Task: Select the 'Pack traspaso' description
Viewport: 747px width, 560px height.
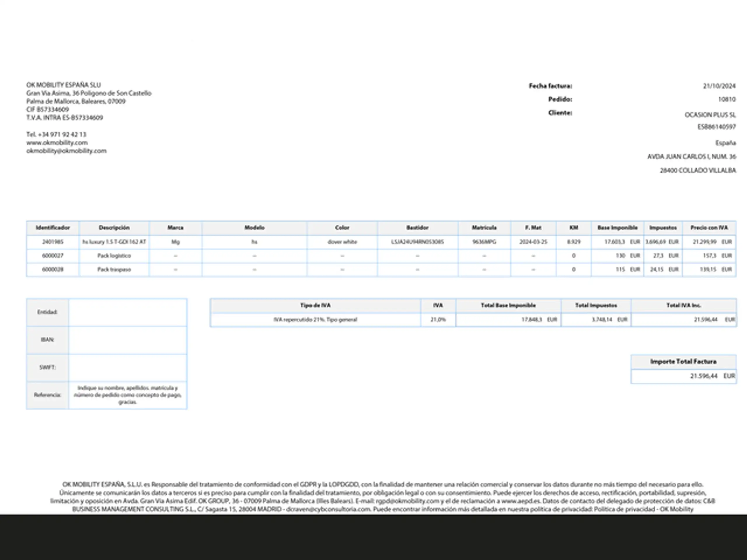Action: [114, 270]
